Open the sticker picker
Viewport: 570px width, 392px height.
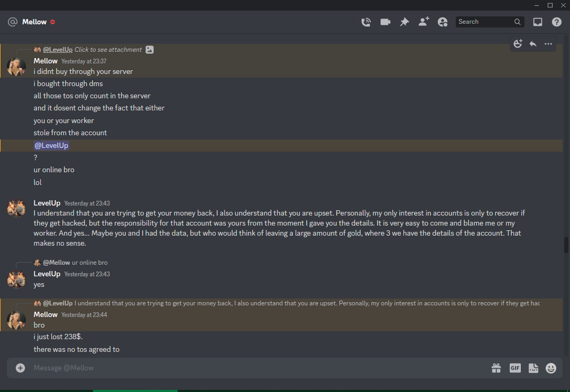(534, 368)
